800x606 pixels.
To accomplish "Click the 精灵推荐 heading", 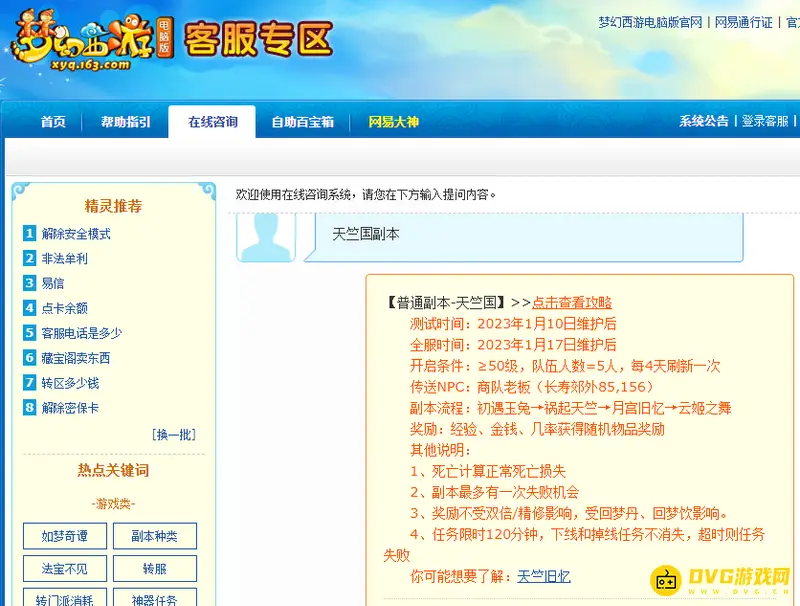I will coord(113,206).
